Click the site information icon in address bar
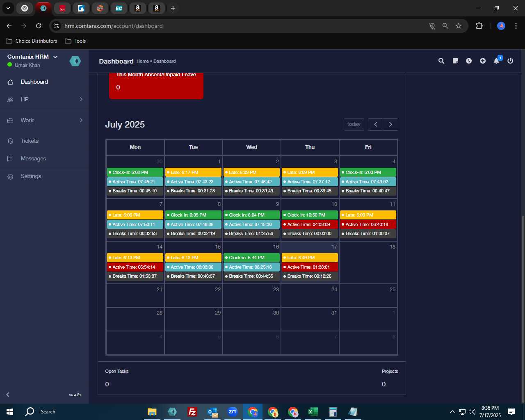Screen dimensions: 525x420 pyautogui.click(x=56, y=26)
